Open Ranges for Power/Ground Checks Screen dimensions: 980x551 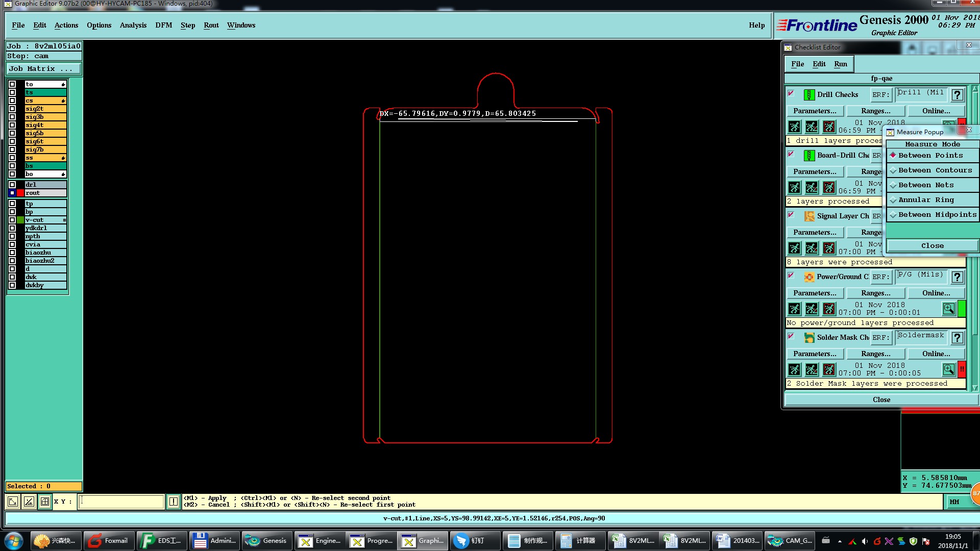coord(875,293)
